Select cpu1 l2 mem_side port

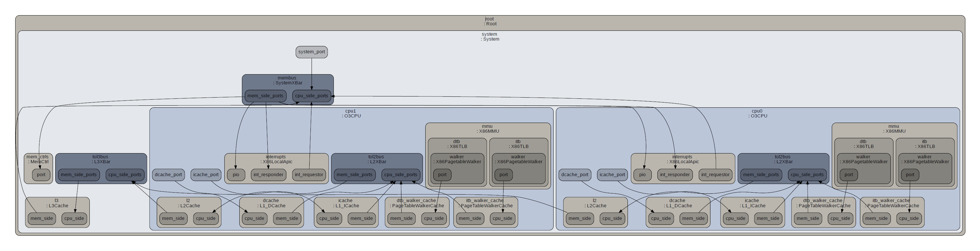tap(173, 219)
